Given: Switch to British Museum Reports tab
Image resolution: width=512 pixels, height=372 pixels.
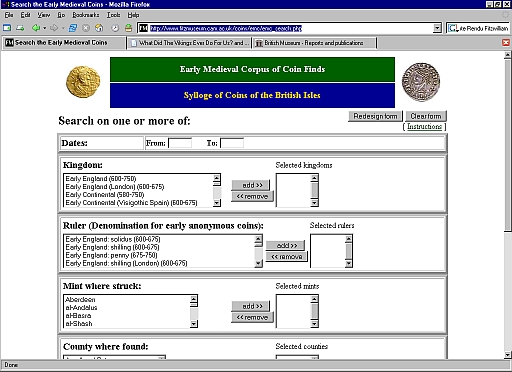Looking at the screenshot, I should [x=315, y=43].
